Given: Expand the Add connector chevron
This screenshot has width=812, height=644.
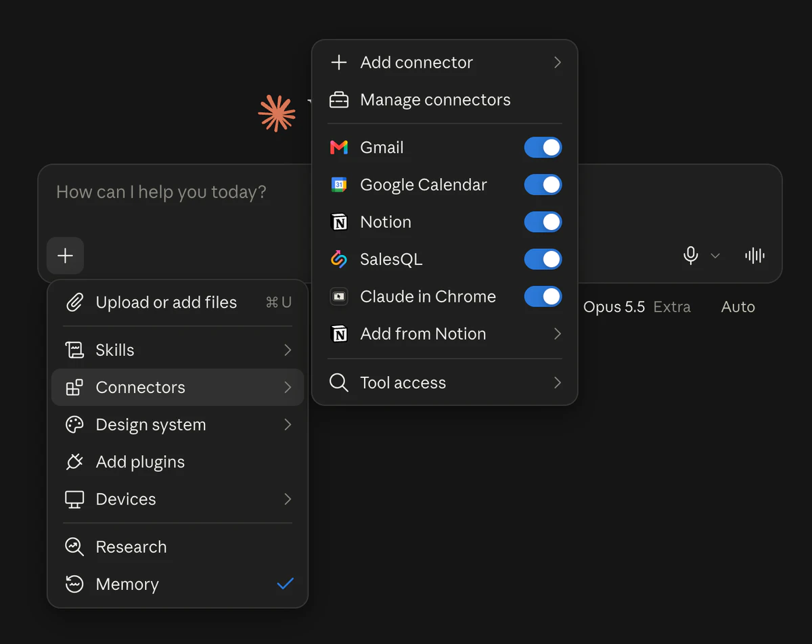Looking at the screenshot, I should [558, 62].
